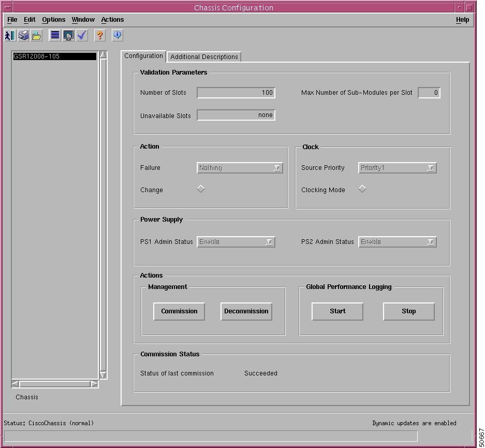Start Global Performance Logging
Screen dimensions: 485x448
click(x=337, y=311)
